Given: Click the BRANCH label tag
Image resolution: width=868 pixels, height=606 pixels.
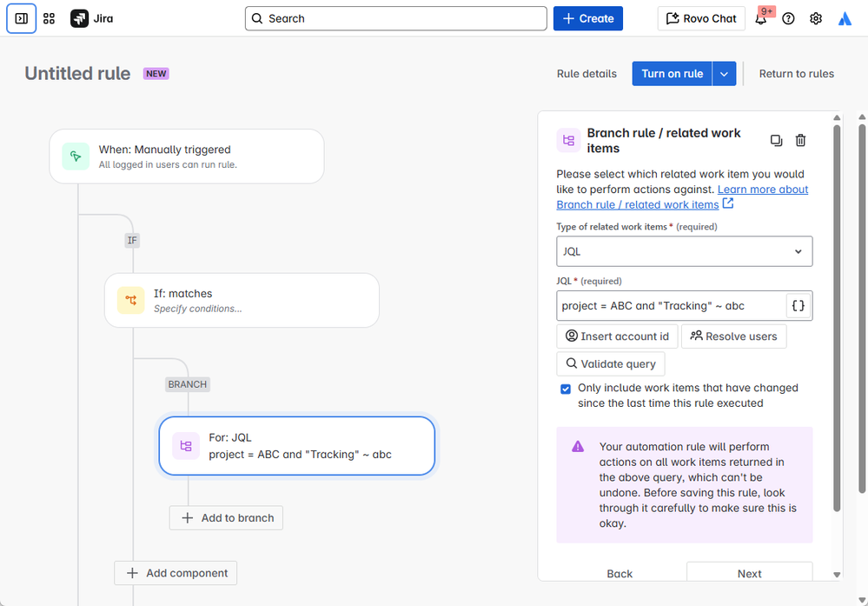Looking at the screenshot, I should pyautogui.click(x=187, y=384).
